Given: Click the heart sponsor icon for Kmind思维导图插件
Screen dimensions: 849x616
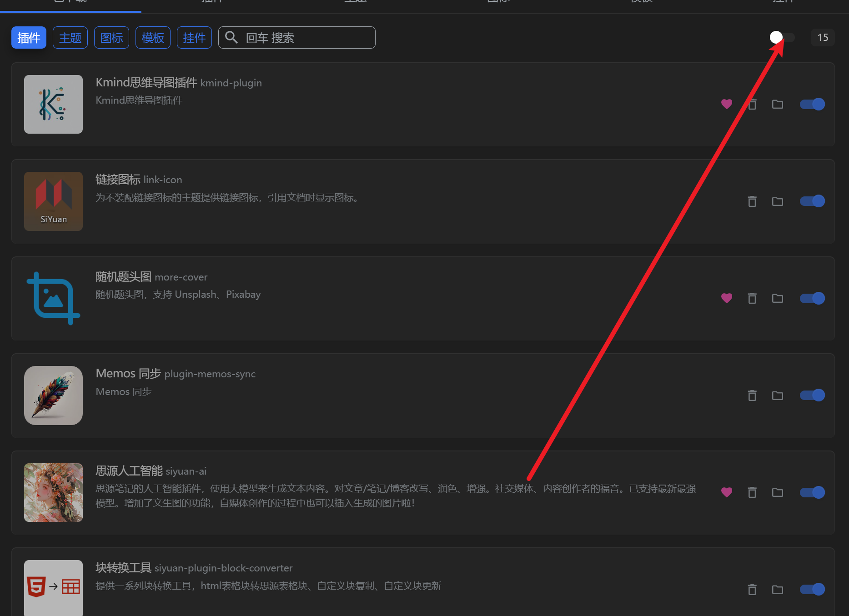Looking at the screenshot, I should click(727, 104).
